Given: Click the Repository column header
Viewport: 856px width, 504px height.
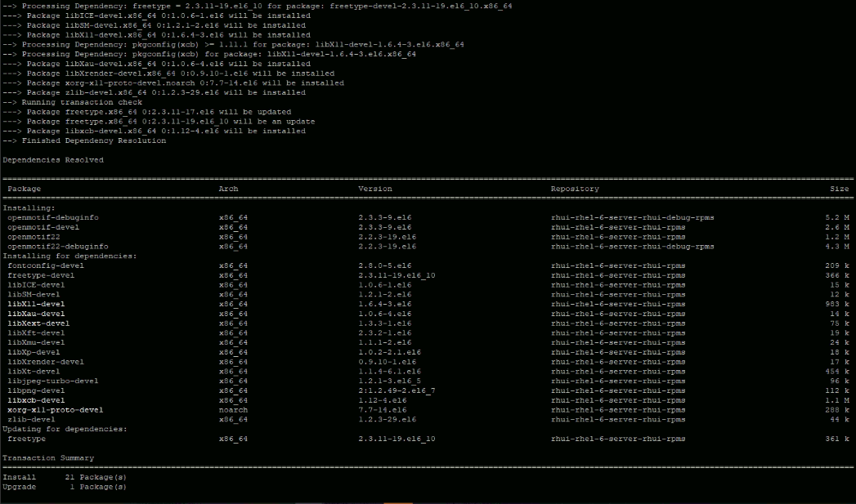Looking at the screenshot, I should click(x=576, y=189).
